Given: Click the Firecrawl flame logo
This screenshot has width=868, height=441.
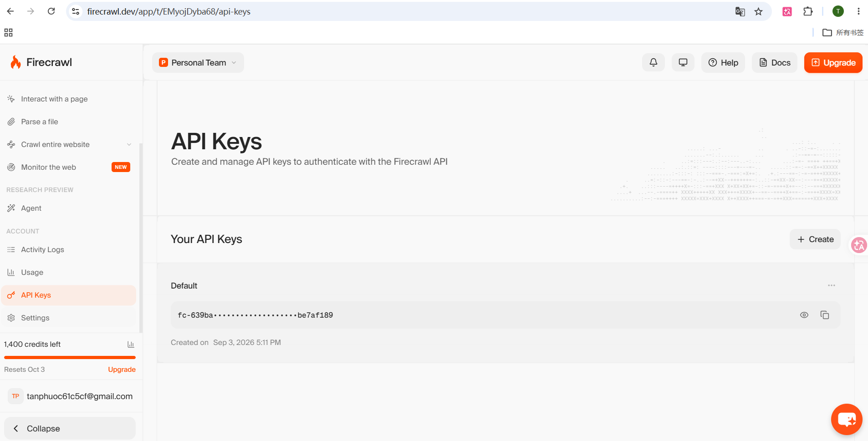Looking at the screenshot, I should pos(15,62).
